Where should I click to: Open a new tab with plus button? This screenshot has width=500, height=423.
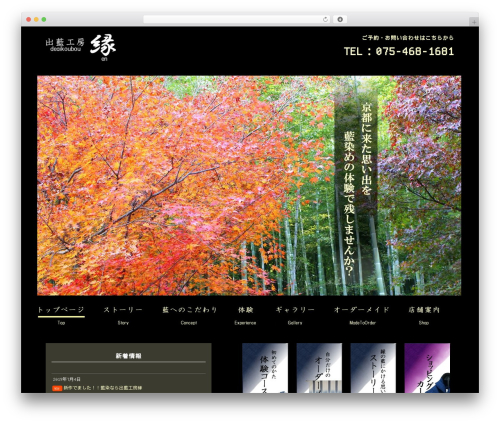[x=474, y=22]
